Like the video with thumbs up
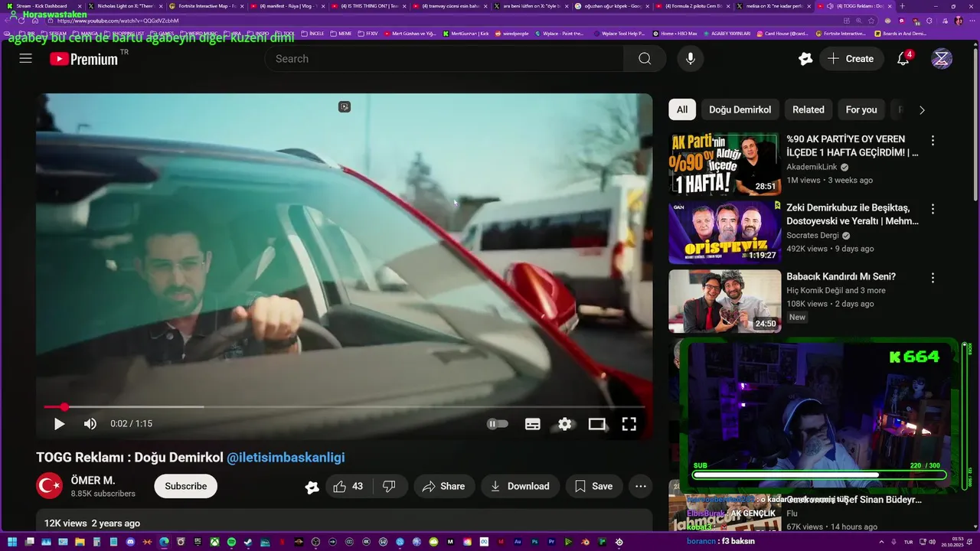The image size is (980, 551). pos(348,486)
